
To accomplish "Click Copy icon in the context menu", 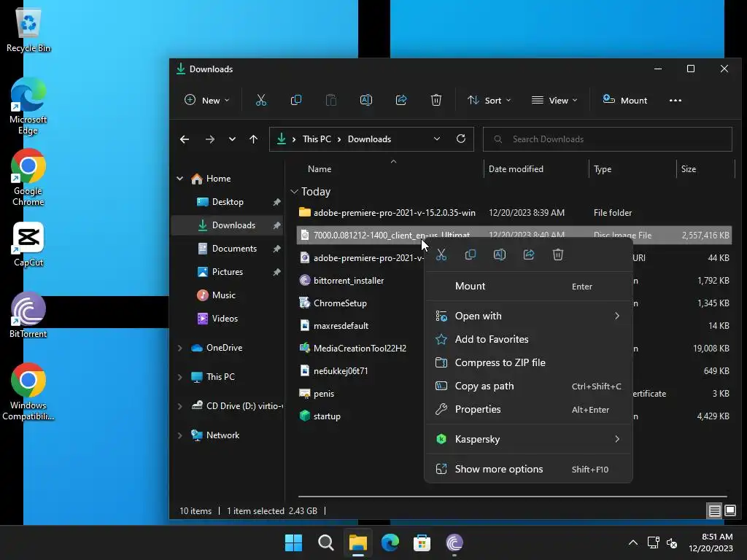I will pyautogui.click(x=471, y=254).
